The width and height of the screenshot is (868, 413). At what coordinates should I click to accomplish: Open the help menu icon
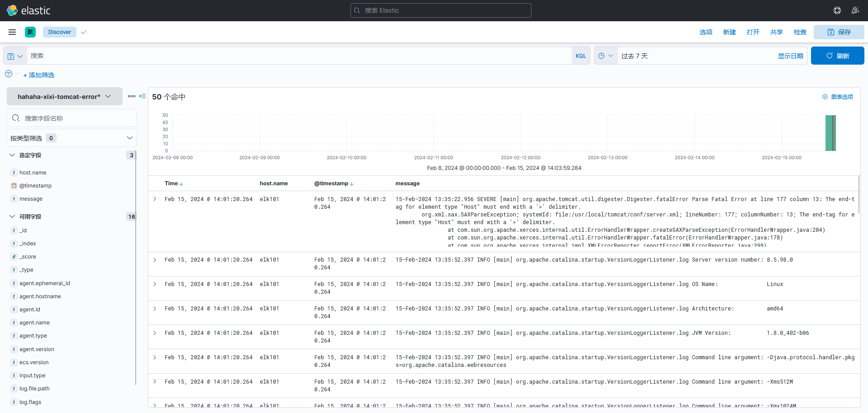pos(837,10)
